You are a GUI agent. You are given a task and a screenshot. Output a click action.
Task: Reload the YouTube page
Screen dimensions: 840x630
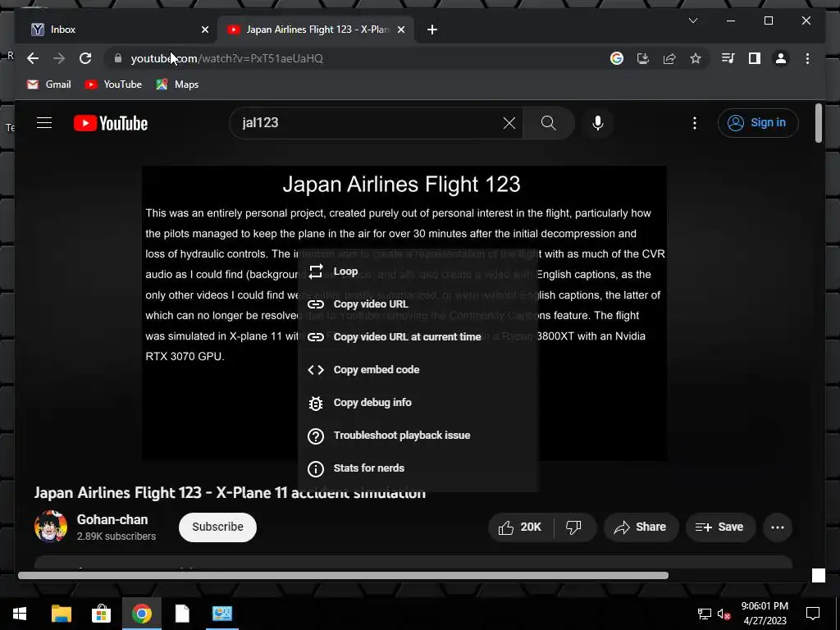[x=85, y=58]
